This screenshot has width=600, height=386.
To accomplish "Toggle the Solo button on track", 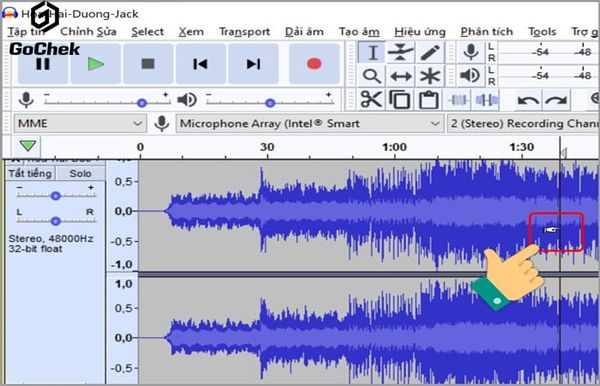I will coord(80,173).
